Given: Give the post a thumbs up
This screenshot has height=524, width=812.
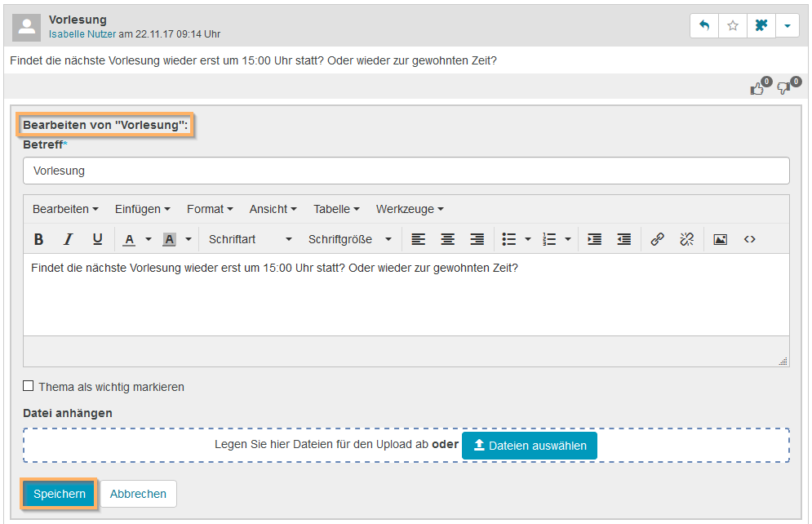Looking at the screenshot, I should click(x=757, y=87).
